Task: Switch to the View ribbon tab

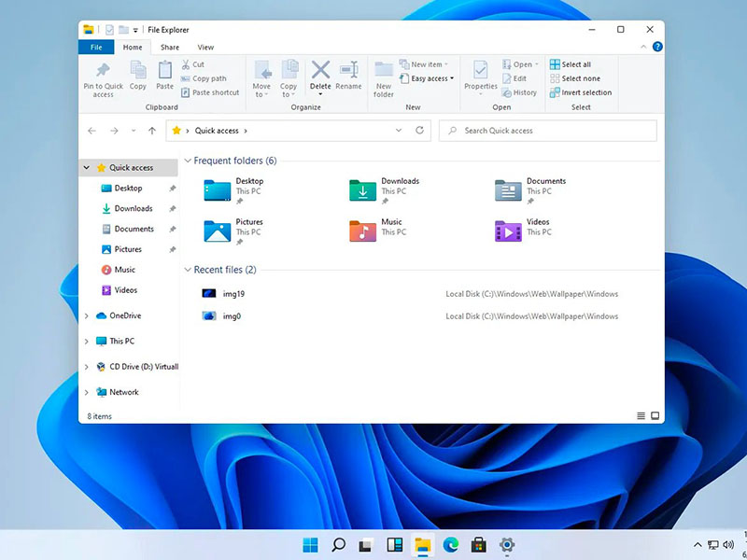Action: [205, 47]
